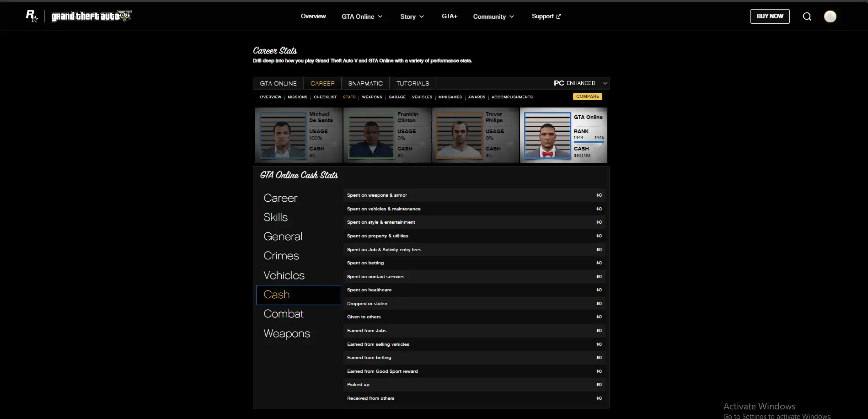868x419 pixels.
Task: Click the Grand Theft Auto V logo
Action: tap(91, 16)
